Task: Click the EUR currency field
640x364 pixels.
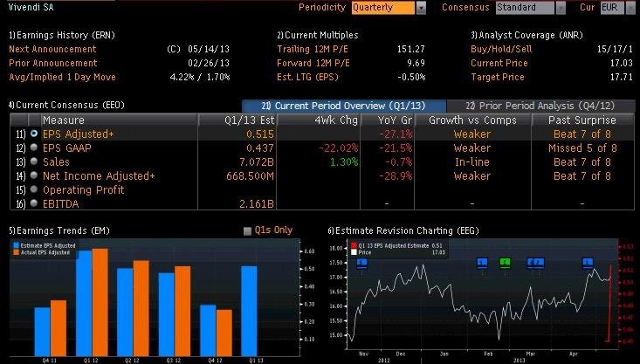Action: (x=612, y=8)
